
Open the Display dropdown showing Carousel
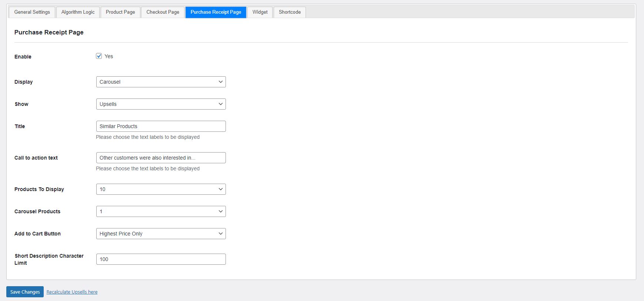pos(161,82)
